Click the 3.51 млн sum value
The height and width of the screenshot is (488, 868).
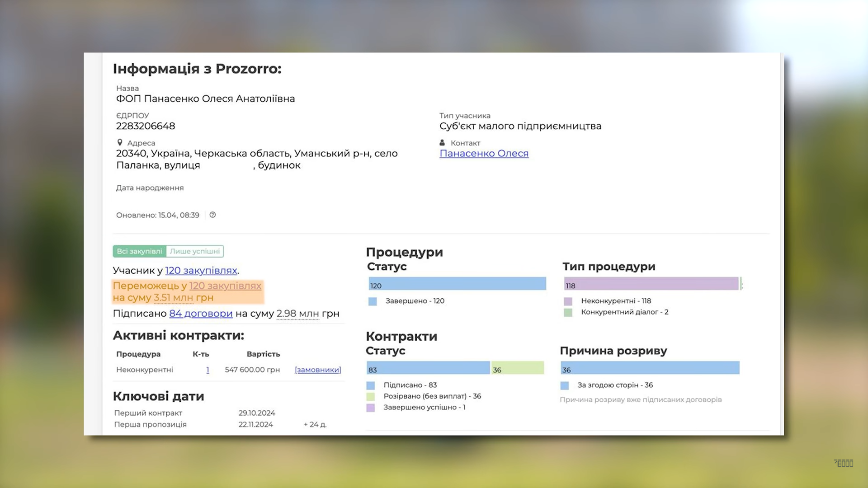coord(173,298)
